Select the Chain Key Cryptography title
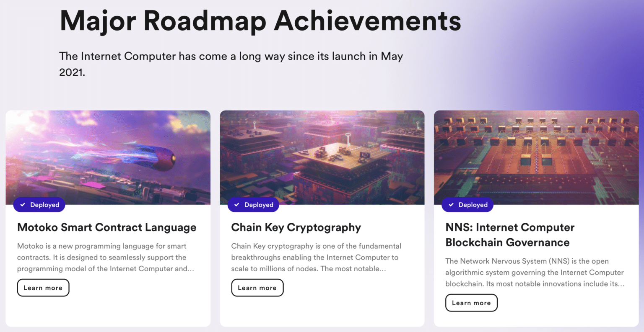The width and height of the screenshot is (644, 332). [296, 227]
